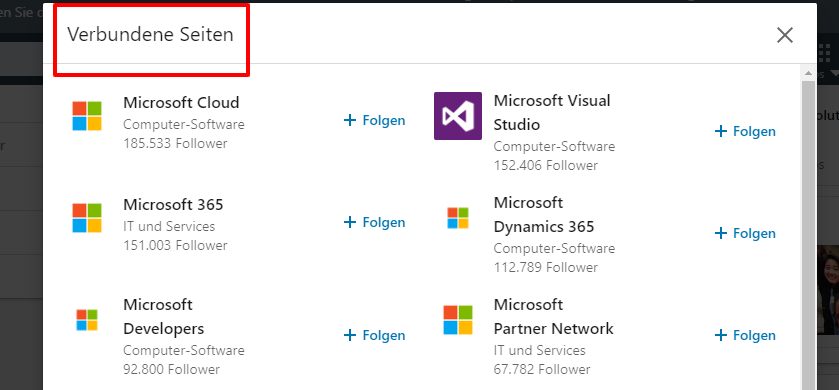Open the Microsoft Partner Network title link
The height and width of the screenshot is (390, 839).
[x=553, y=316]
